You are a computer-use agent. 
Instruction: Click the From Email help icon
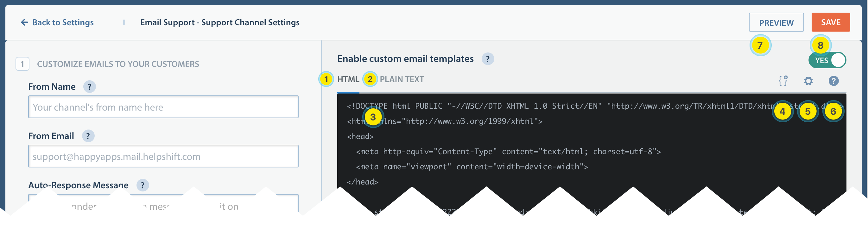tap(88, 136)
